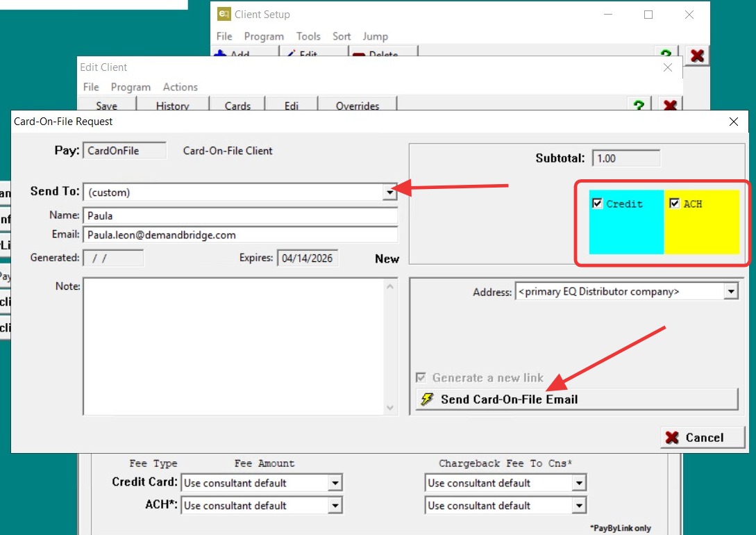The height and width of the screenshot is (535, 756).
Task: Click Add in Client Setup toolbar
Action: point(244,53)
